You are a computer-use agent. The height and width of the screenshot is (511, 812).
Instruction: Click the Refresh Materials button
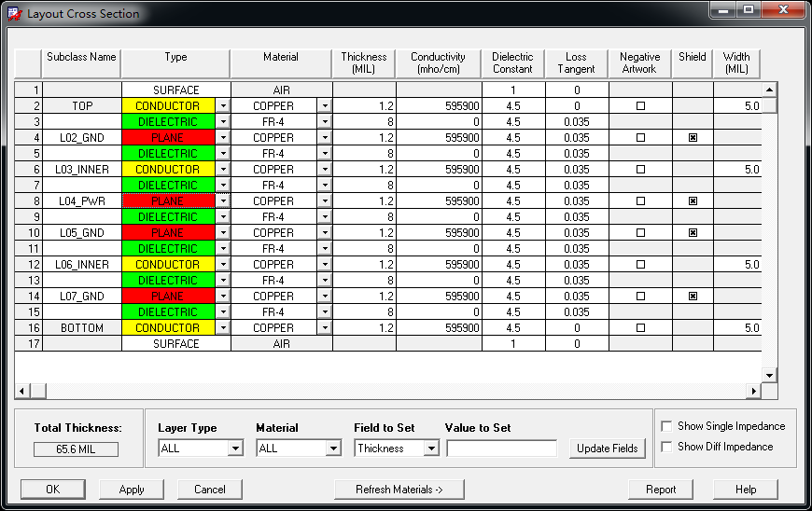pyautogui.click(x=399, y=490)
